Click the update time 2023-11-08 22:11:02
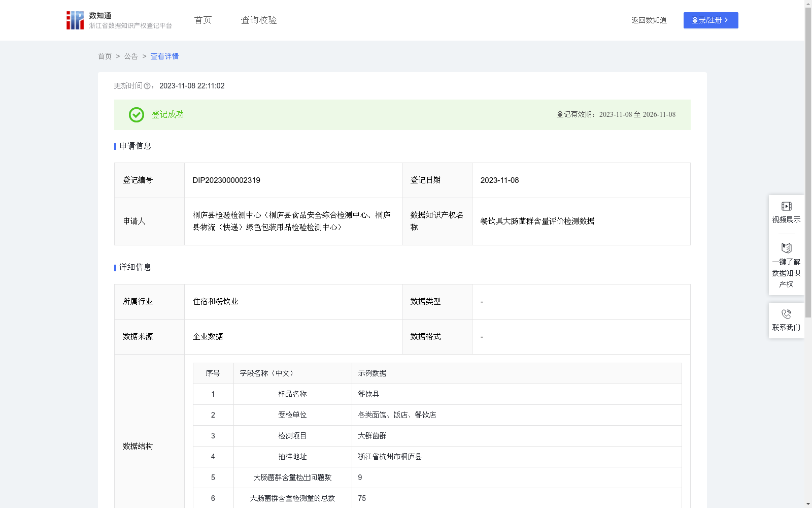Screen dimensions: 812x508 coord(192,86)
